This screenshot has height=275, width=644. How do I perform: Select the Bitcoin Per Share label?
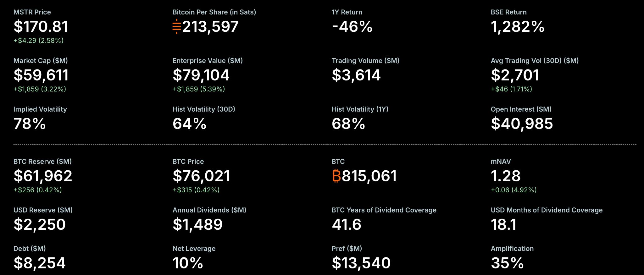coord(214,12)
